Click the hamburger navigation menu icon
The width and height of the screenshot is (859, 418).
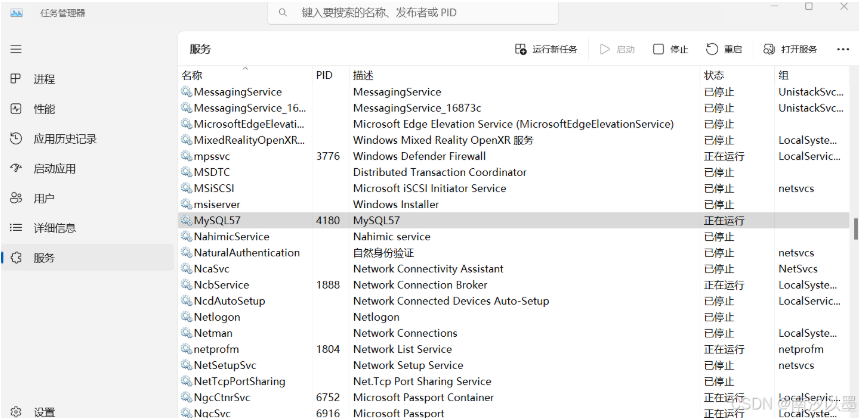point(16,49)
